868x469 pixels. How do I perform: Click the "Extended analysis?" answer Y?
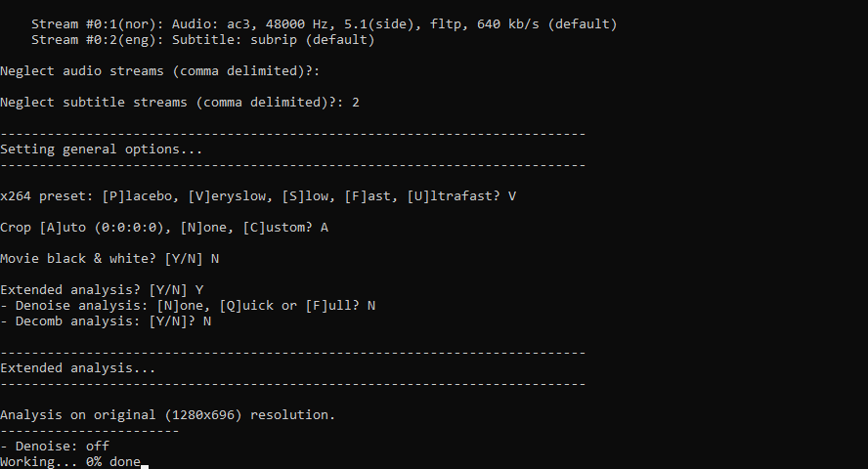tap(199, 290)
